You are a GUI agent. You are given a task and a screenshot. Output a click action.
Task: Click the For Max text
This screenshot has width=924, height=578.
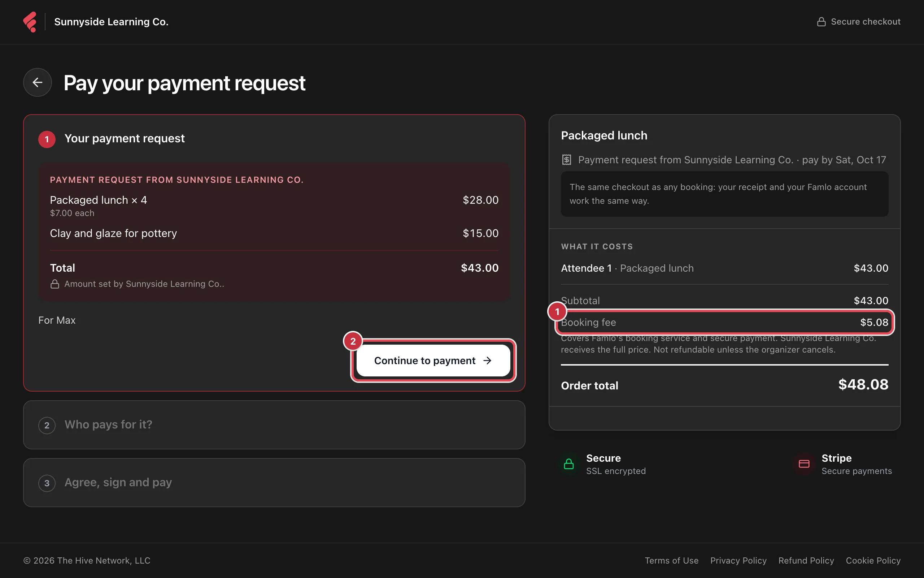[x=57, y=320]
